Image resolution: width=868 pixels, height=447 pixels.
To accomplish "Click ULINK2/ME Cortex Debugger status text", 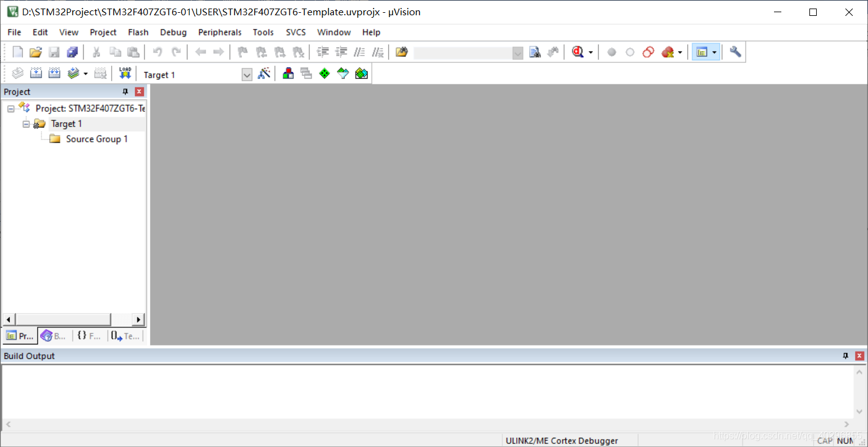I will coord(562,440).
